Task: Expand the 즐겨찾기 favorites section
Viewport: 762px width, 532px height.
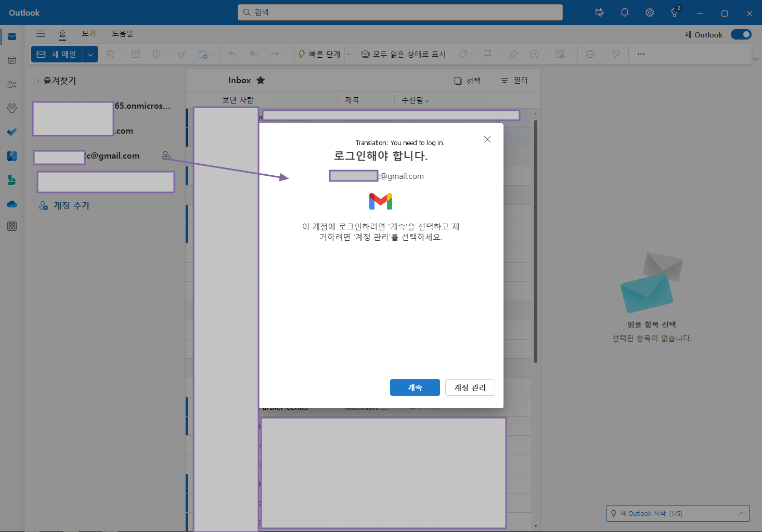Action: 38,81
